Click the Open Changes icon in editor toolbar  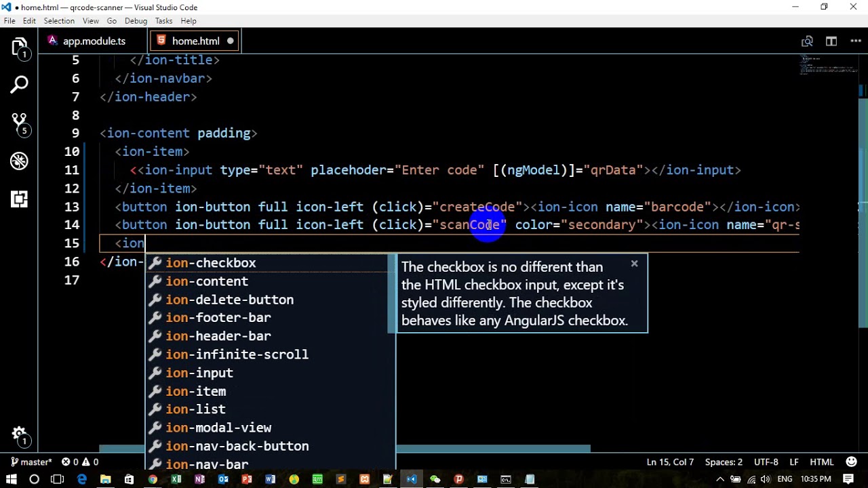click(x=807, y=41)
